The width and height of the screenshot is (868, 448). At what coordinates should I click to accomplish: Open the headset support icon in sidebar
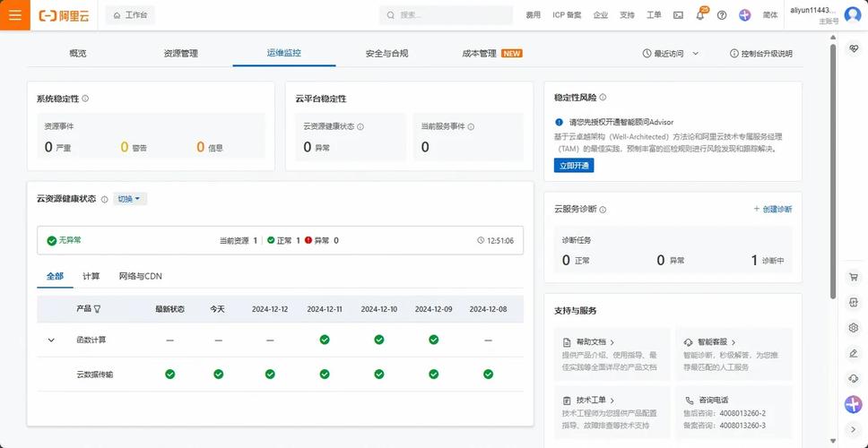pos(853,379)
